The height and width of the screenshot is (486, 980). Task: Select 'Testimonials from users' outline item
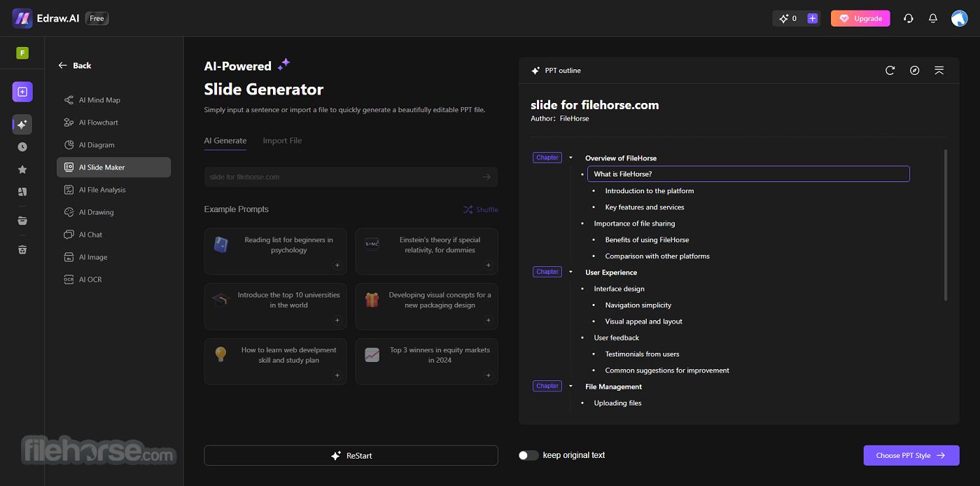pyautogui.click(x=643, y=354)
